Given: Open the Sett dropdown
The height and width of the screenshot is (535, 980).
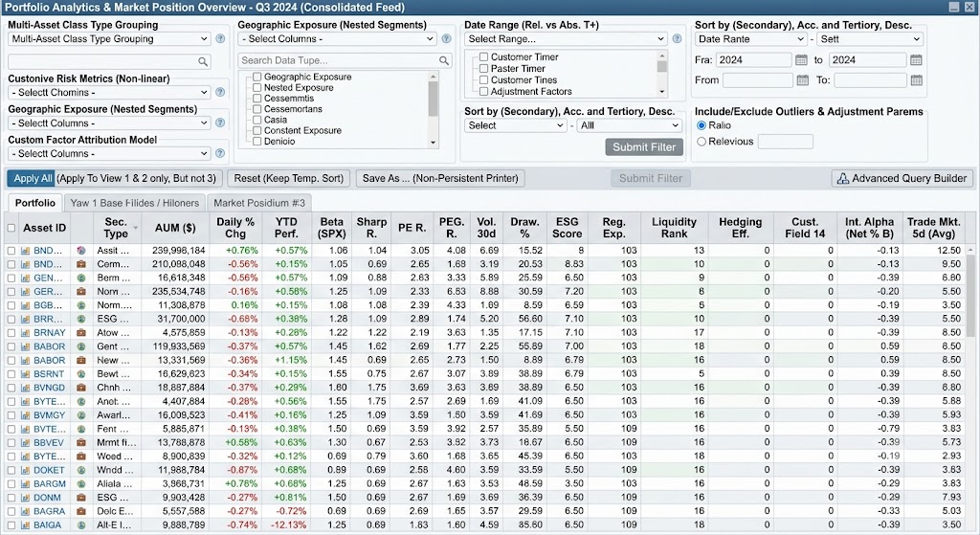Looking at the screenshot, I should [x=869, y=38].
